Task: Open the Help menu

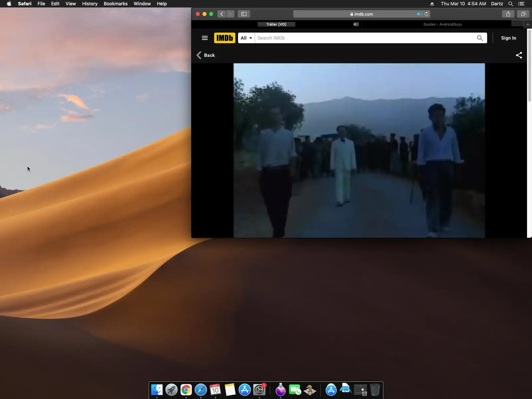Action: pyautogui.click(x=162, y=4)
